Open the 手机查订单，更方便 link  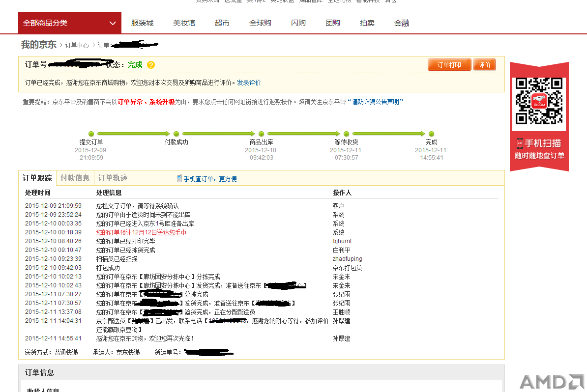click(x=210, y=179)
